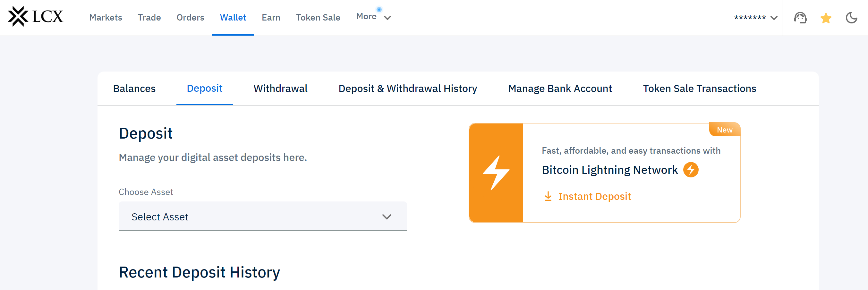Open the Trade menu item
This screenshot has height=290, width=868.
[149, 18]
